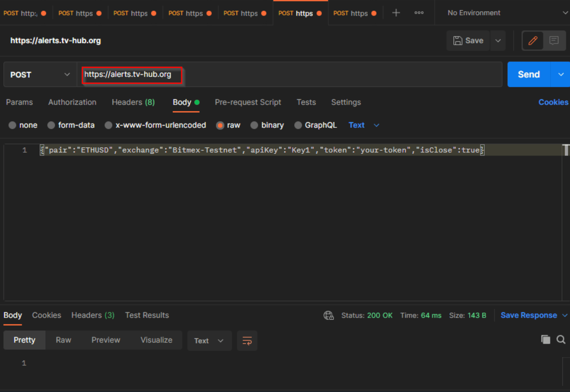Viewport: 570px width, 392px height.
Task: Select the binary body type
Action: click(267, 125)
